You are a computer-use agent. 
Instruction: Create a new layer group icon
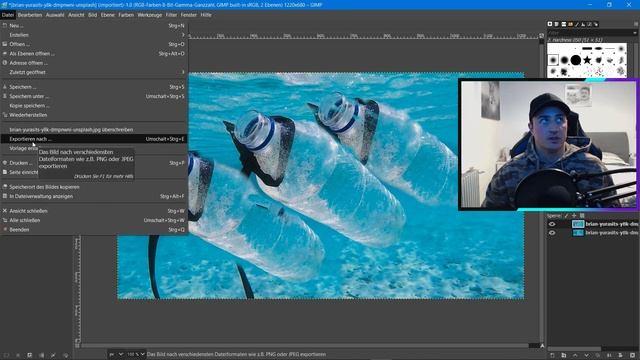point(564,356)
